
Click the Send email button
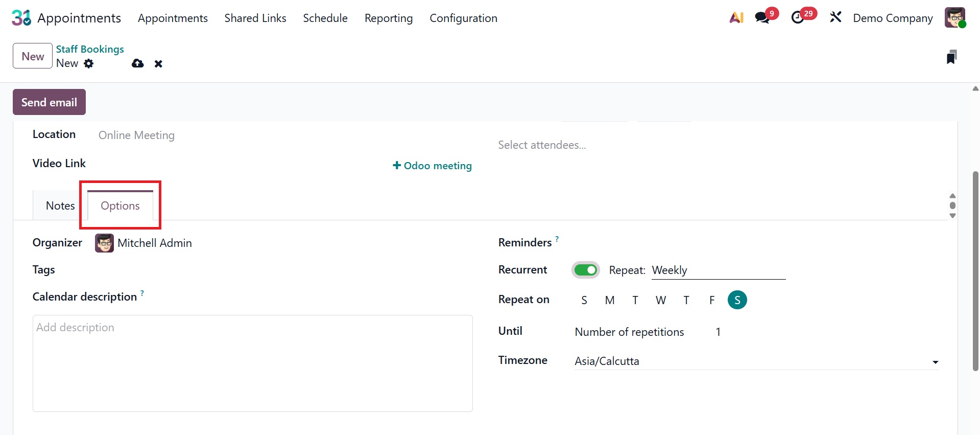click(x=49, y=102)
